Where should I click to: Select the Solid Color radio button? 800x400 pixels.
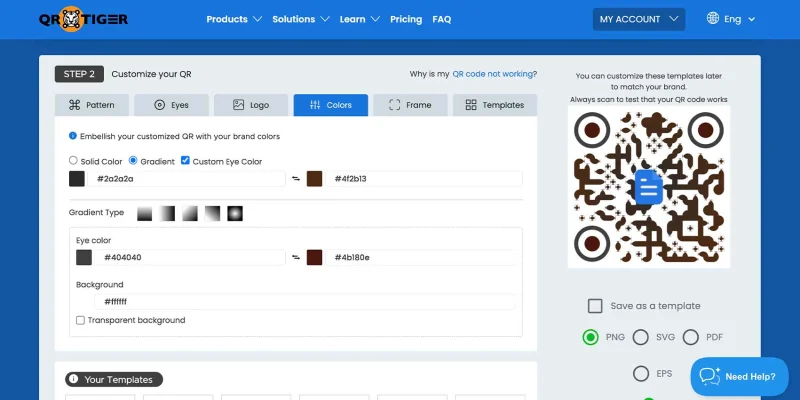pyautogui.click(x=73, y=161)
